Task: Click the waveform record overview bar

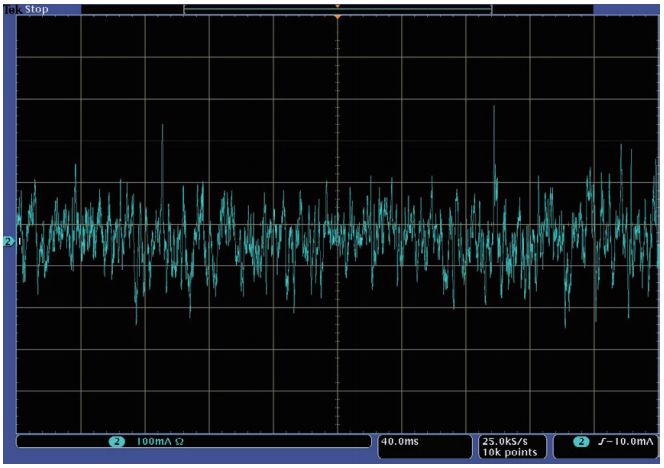Action: [338, 9]
